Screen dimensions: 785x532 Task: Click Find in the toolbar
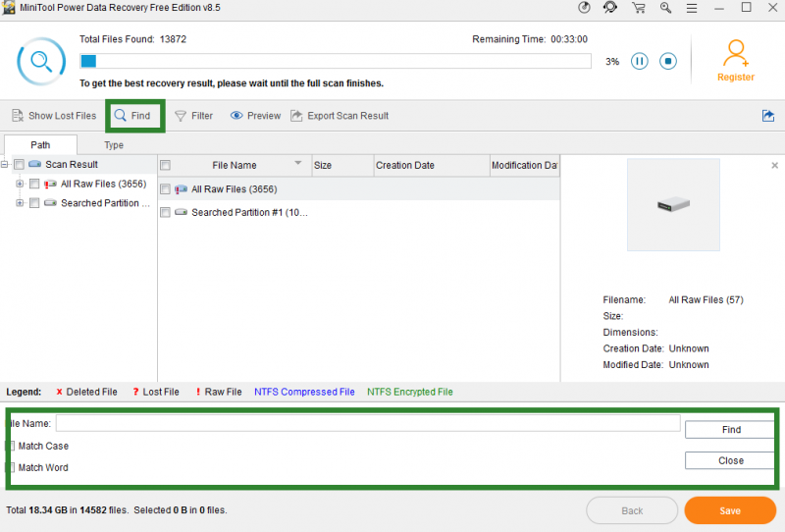132,116
